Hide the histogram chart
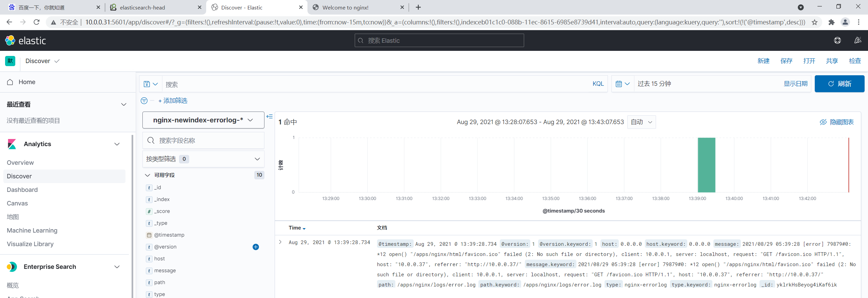 point(836,122)
